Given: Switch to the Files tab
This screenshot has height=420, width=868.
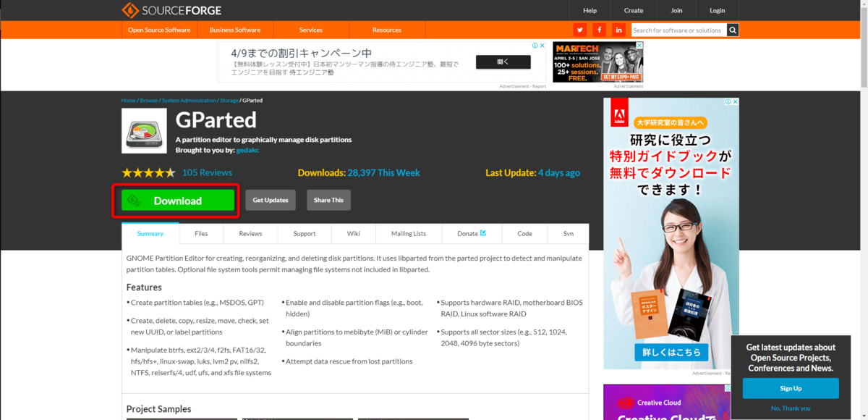Looking at the screenshot, I should tap(201, 233).
